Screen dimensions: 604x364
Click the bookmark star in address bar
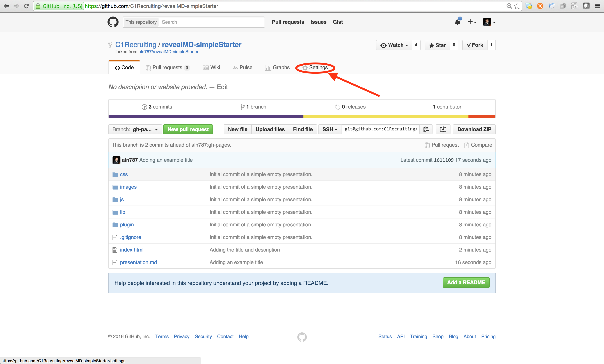coord(517,6)
